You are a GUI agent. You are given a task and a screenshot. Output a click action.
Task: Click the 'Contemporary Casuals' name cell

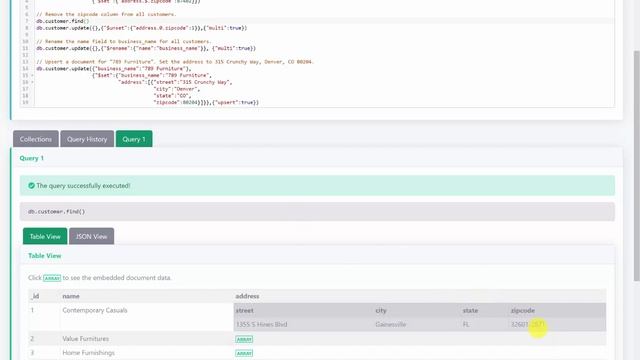95,310
